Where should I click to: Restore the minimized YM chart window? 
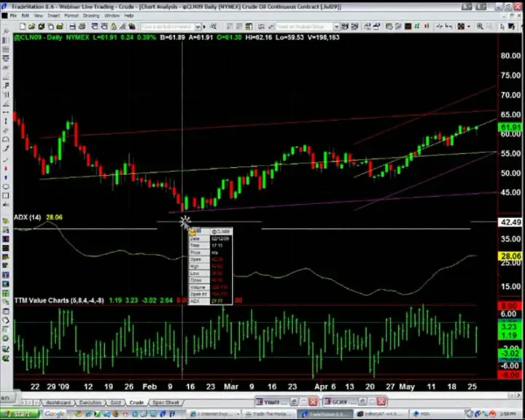[x=294, y=401]
